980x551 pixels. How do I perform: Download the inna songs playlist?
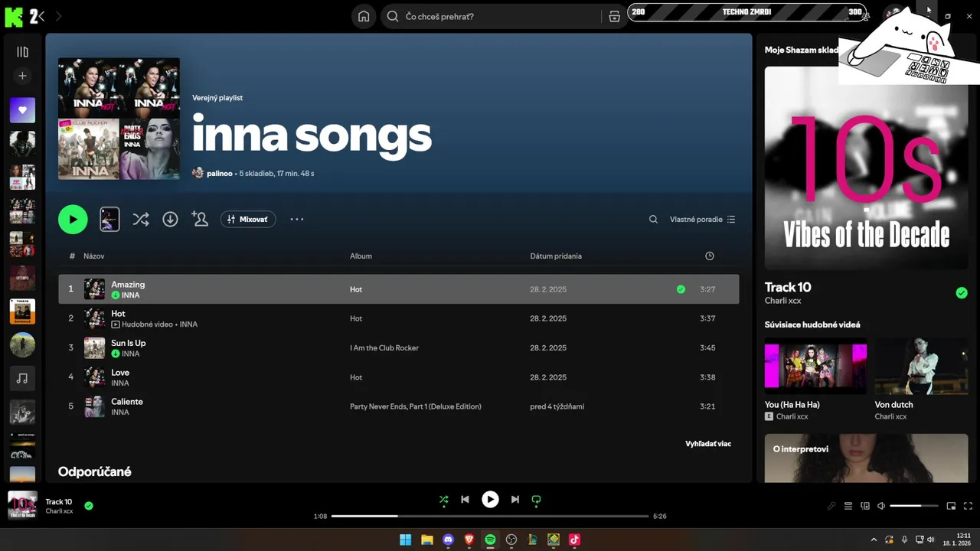tap(170, 220)
